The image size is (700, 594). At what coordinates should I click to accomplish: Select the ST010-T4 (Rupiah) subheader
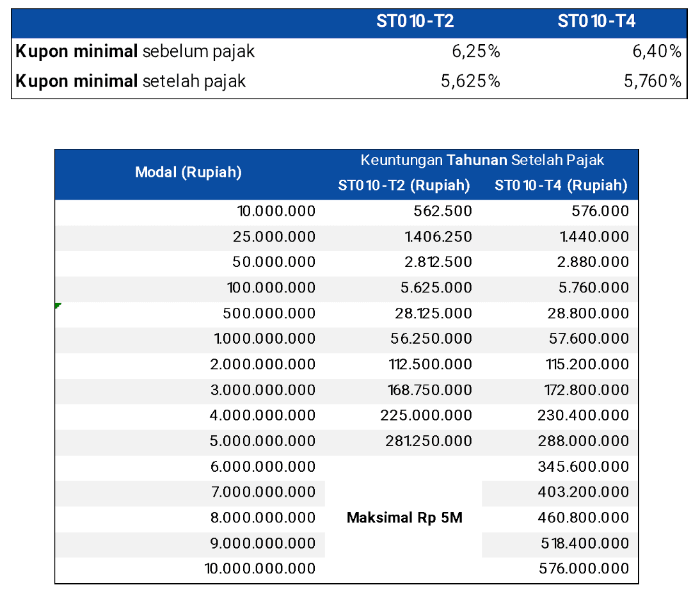(560, 186)
